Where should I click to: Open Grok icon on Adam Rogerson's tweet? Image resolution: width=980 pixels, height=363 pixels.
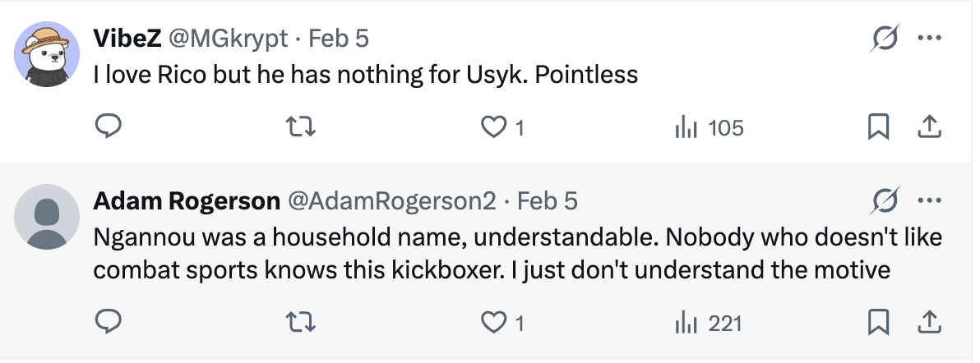[885, 202]
